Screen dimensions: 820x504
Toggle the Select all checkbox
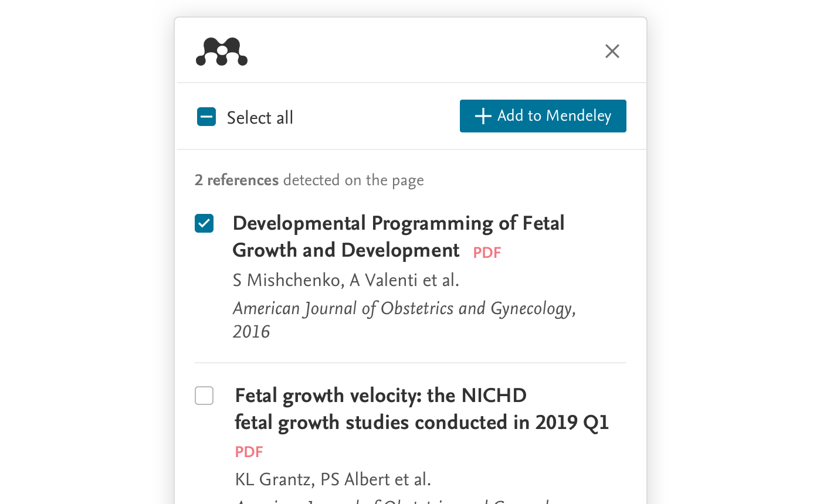[x=206, y=117]
